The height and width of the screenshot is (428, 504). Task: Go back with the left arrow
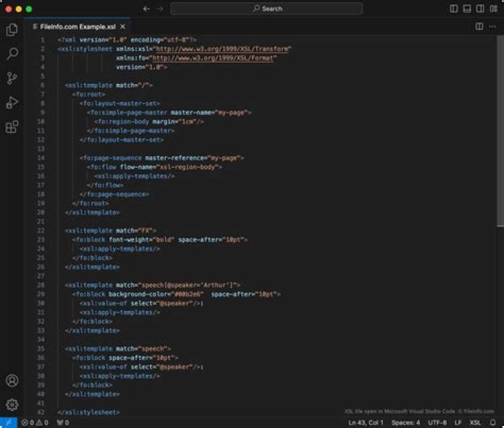(x=146, y=9)
